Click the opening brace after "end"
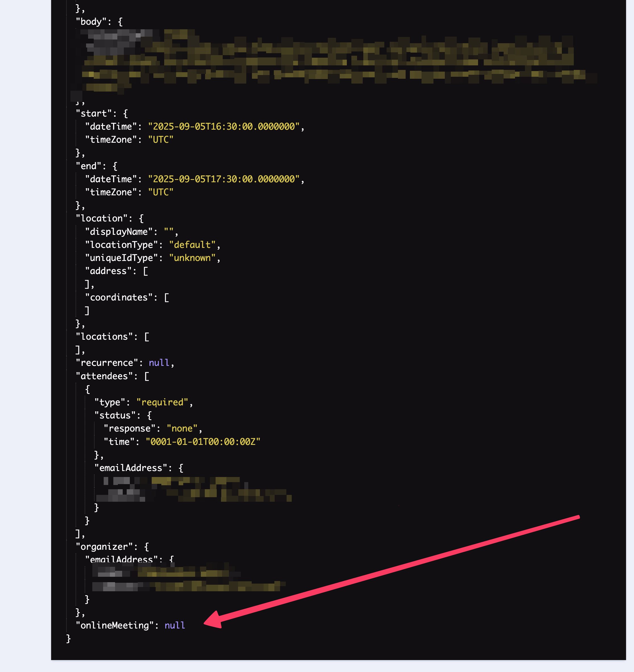Image resolution: width=634 pixels, height=672 pixels. [x=115, y=166]
